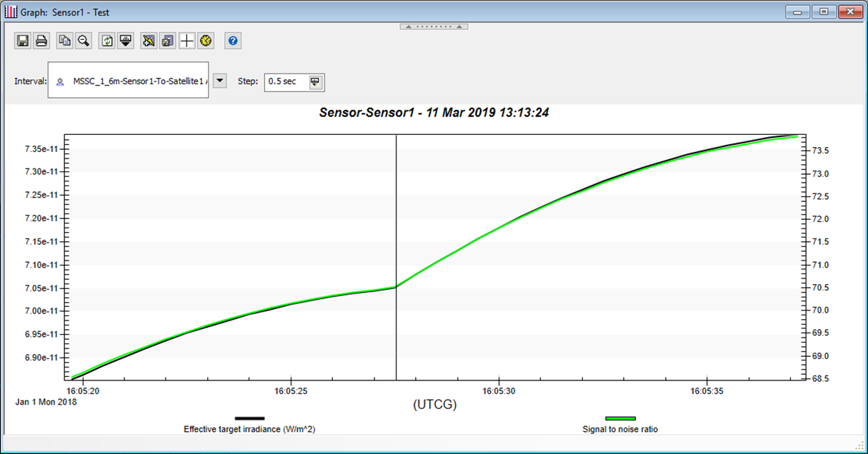Select the MSSC_1_6m-Sensor1-To-Satellite1 interval box
Screen dimensions: 868x454
pyautogui.click(x=129, y=81)
